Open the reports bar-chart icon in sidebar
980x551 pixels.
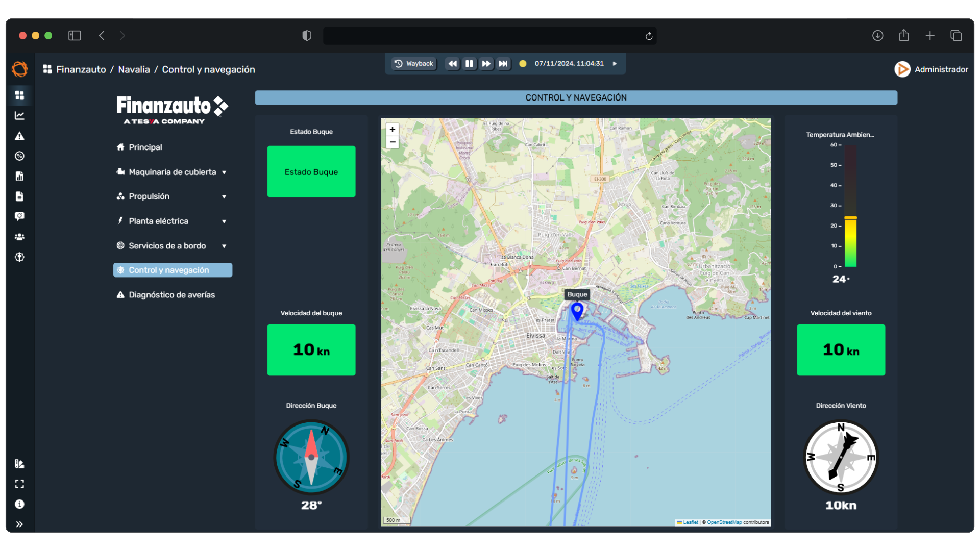[19, 176]
